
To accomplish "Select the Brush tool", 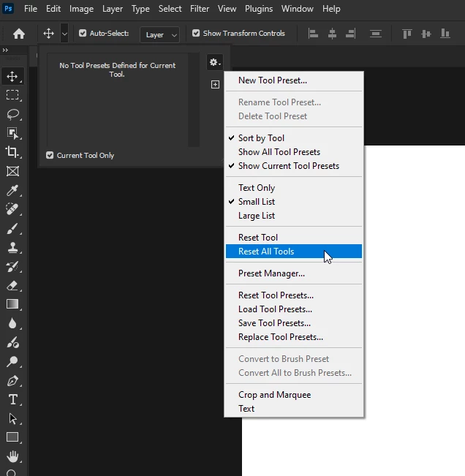I will [x=12, y=228].
